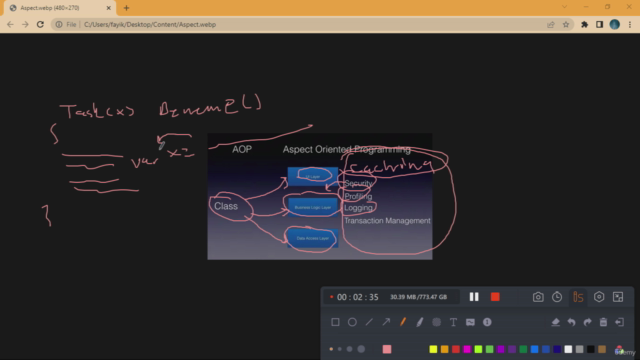
Task: Pick the black color swatch
Action: [x=591, y=349]
